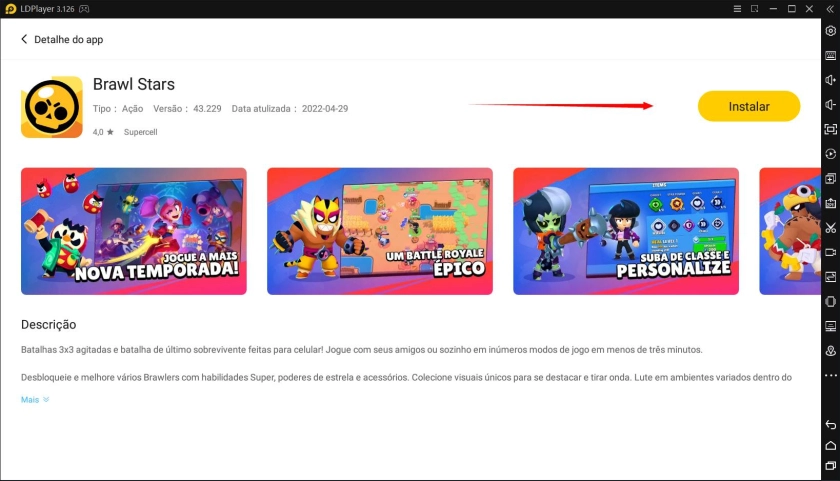Take a screenshot with scissors icon
Screen dimensions: 840x481
(830, 227)
